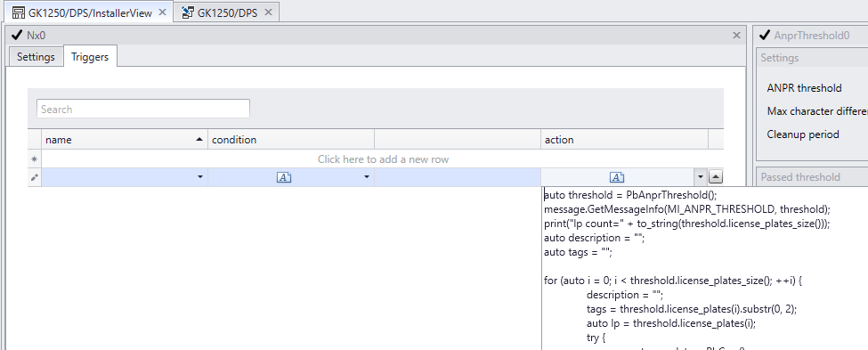Viewport: 868px width, 350px height.
Task: Click the action text editor icon
Action: coord(617,177)
